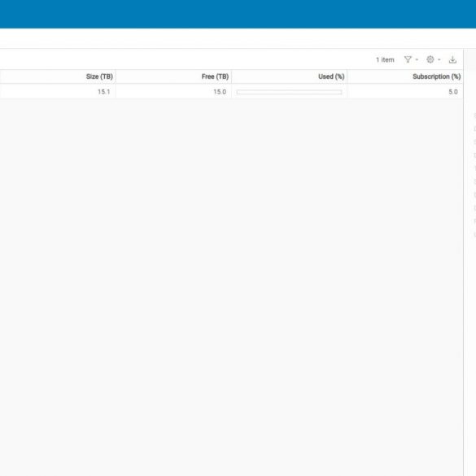Click the export download icon
The height and width of the screenshot is (476, 476).
pyautogui.click(x=452, y=59)
